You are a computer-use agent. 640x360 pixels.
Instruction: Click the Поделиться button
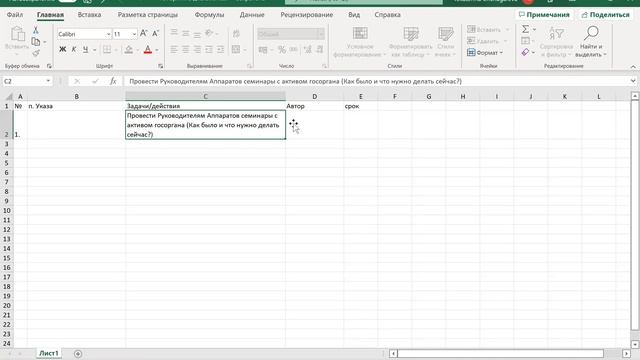[606, 15]
